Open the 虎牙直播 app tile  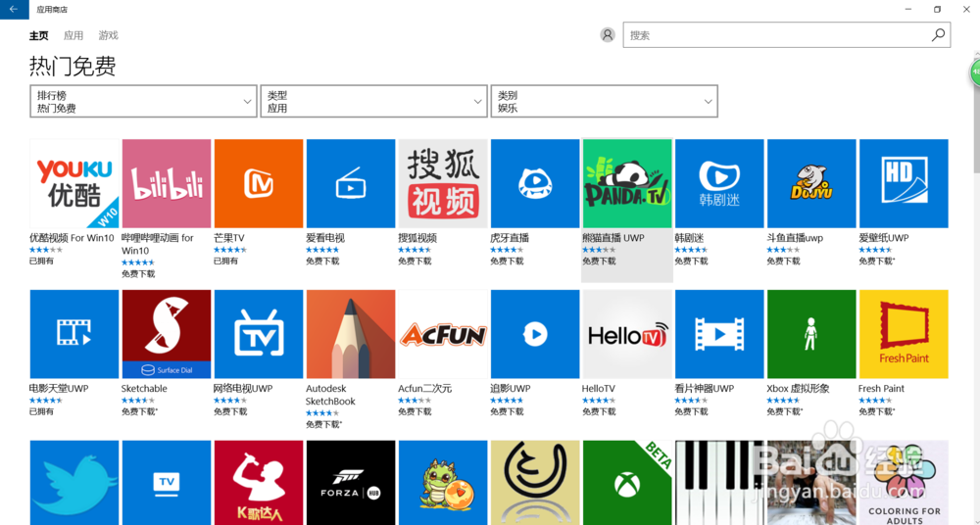point(535,183)
